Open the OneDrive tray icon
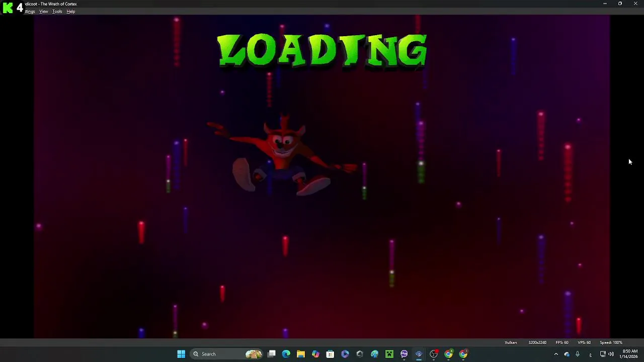 coord(567,354)
